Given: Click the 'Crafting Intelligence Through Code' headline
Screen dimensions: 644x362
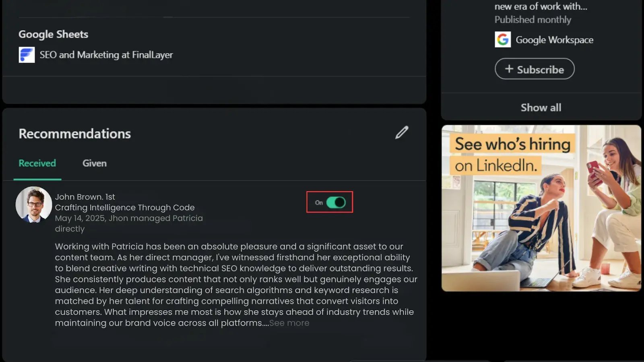Looking at the screenshot, I should point(125,208).
